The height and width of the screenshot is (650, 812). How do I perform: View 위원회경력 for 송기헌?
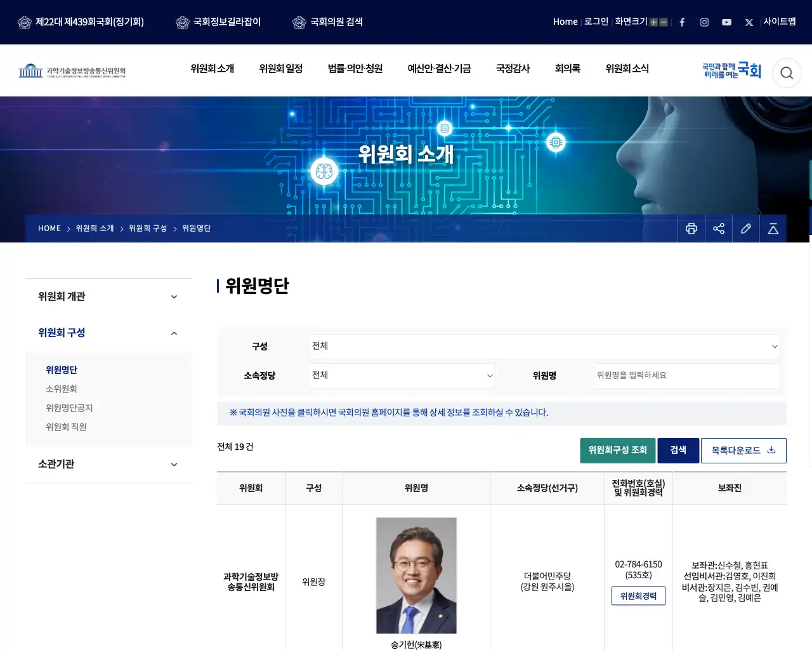click(x=638, y=596)
